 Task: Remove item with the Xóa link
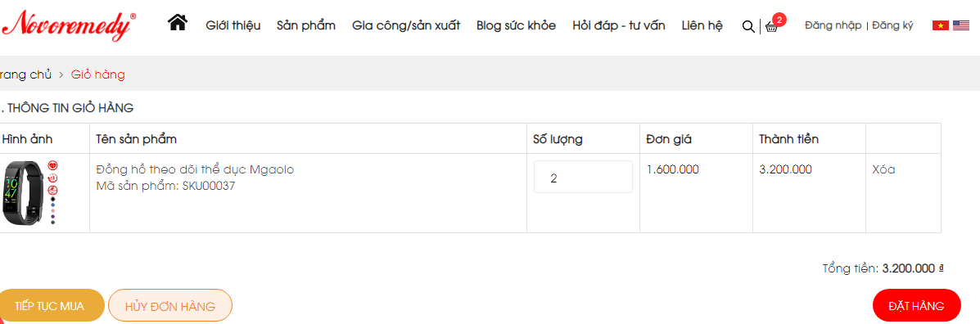(883, 169)
